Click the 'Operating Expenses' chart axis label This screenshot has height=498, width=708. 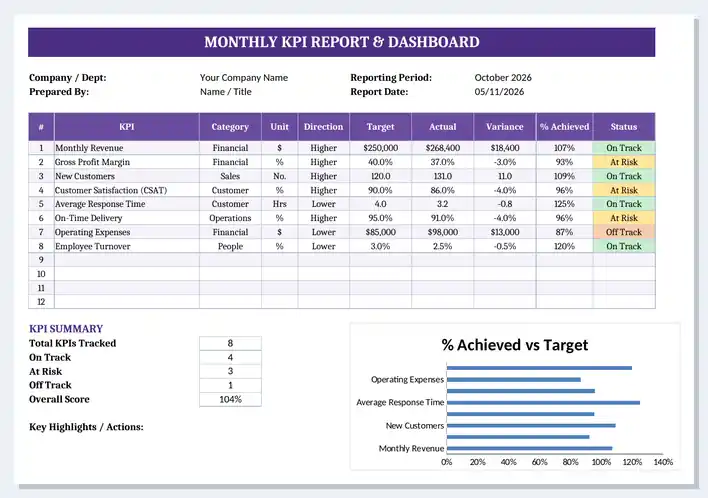(x=407, y=379)
